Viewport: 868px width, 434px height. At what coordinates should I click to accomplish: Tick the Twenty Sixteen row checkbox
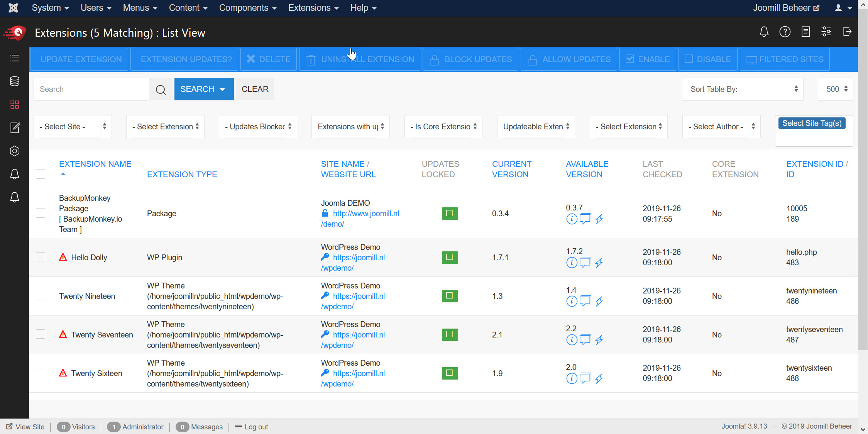click(41, 373)
